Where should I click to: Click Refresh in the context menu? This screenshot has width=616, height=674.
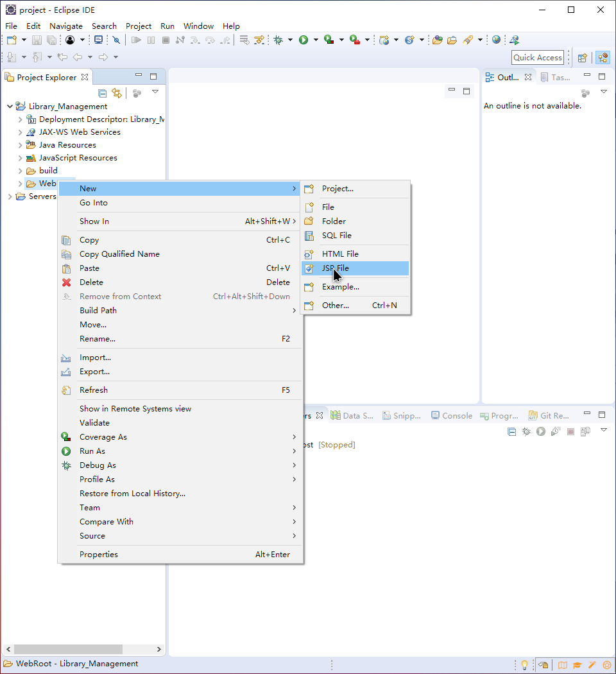point(180,390)
